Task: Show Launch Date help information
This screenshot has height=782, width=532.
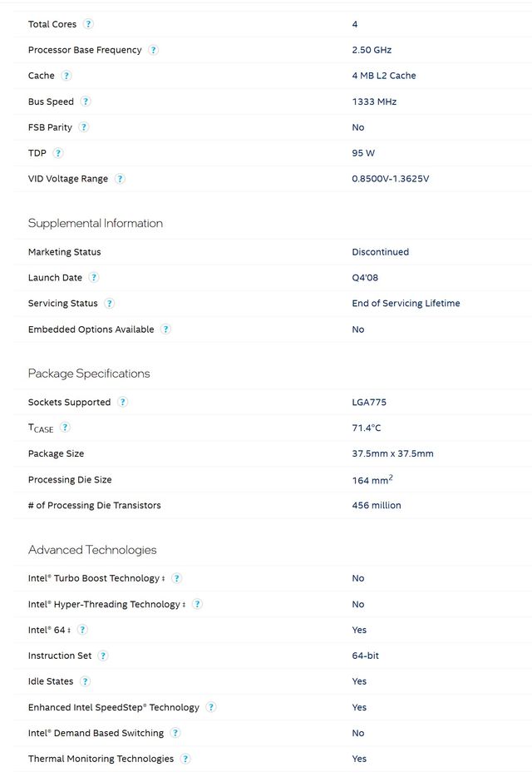Action: (94, 278)
